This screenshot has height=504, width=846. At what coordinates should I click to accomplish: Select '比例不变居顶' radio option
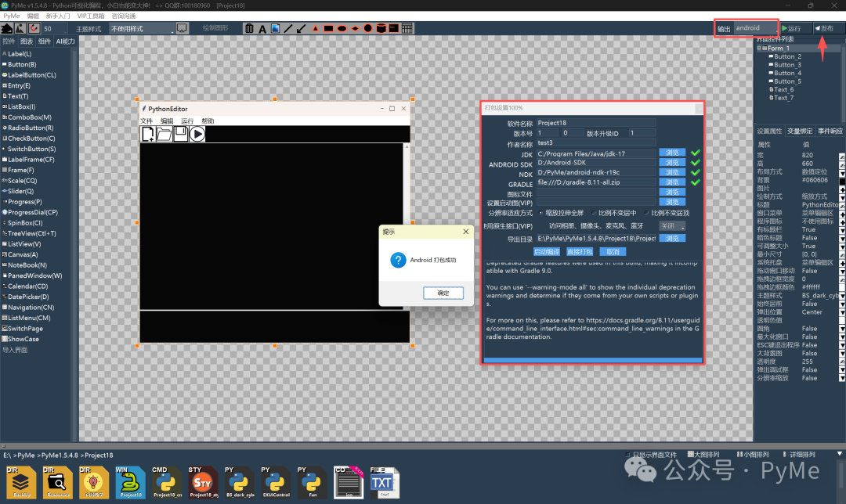click(647, 213)
